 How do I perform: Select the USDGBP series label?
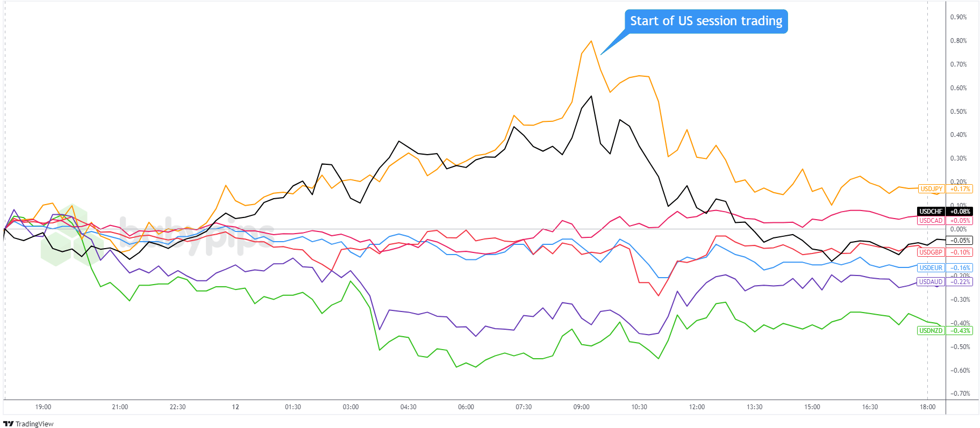[931, 252]
